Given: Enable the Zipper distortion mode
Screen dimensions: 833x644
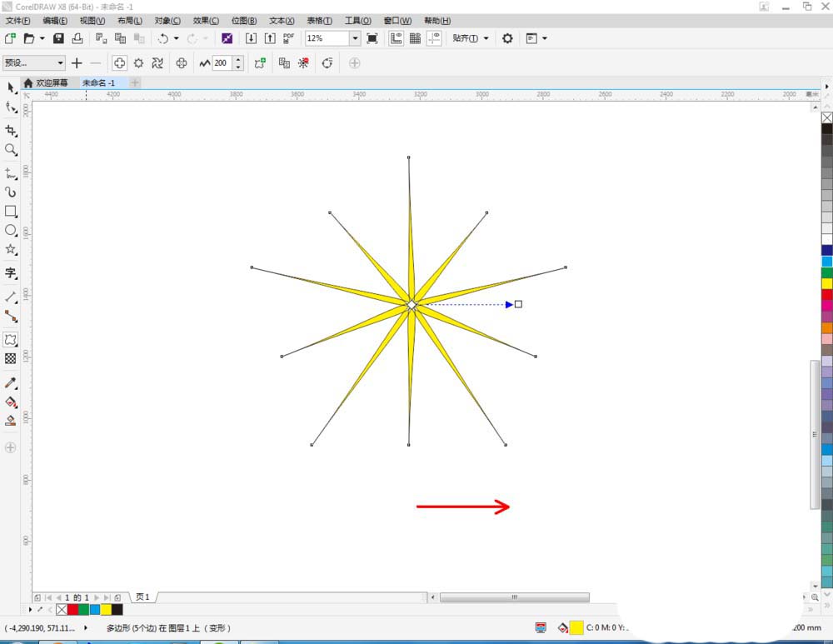Looking at the screenshot, I should [x=139, y=62].
